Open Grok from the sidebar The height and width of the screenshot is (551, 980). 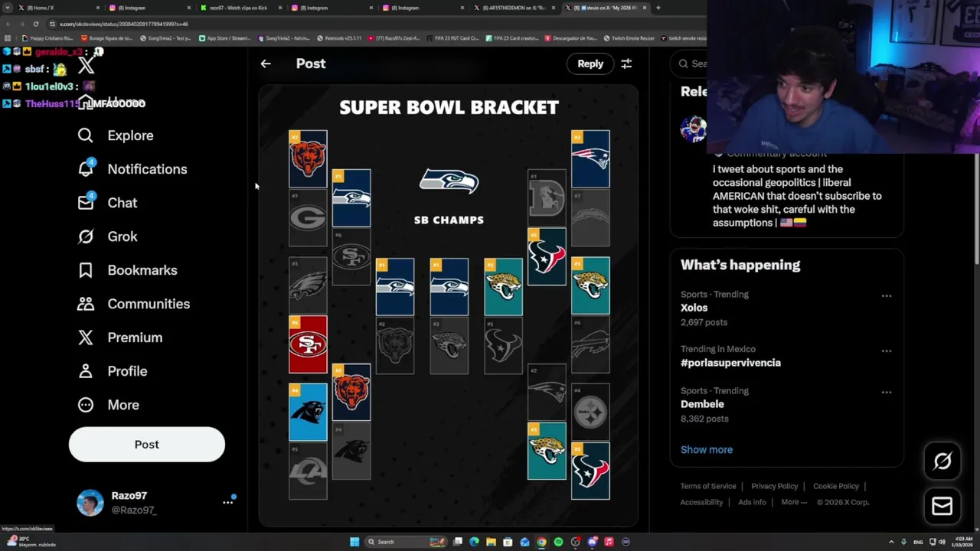(107, 236)
